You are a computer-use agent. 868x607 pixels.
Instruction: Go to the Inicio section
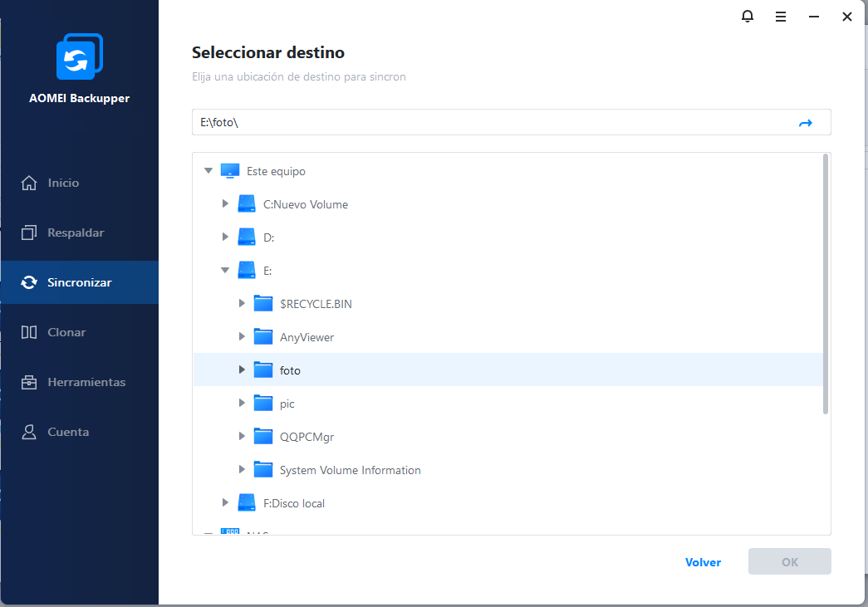pyautogui.click(x=80, y=183)
